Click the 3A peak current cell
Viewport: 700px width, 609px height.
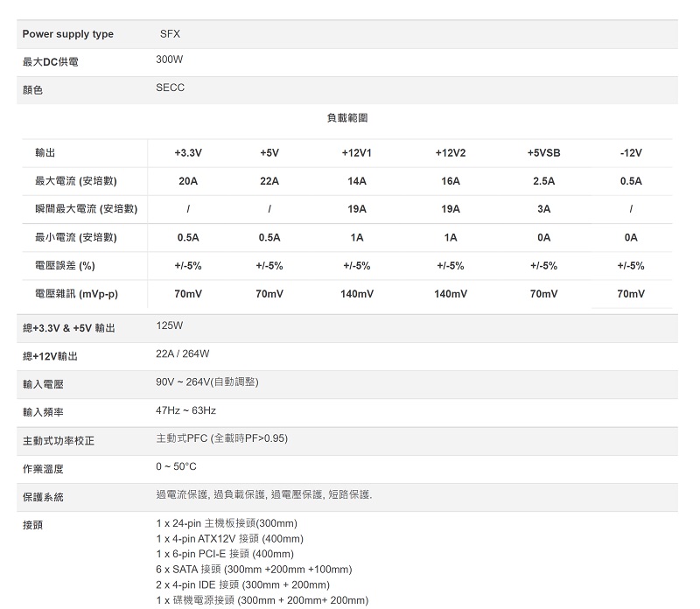(543, 209)
